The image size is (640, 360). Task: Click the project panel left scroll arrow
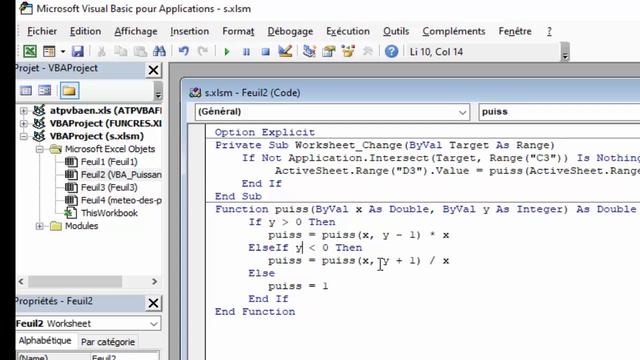tap(21, 282)
